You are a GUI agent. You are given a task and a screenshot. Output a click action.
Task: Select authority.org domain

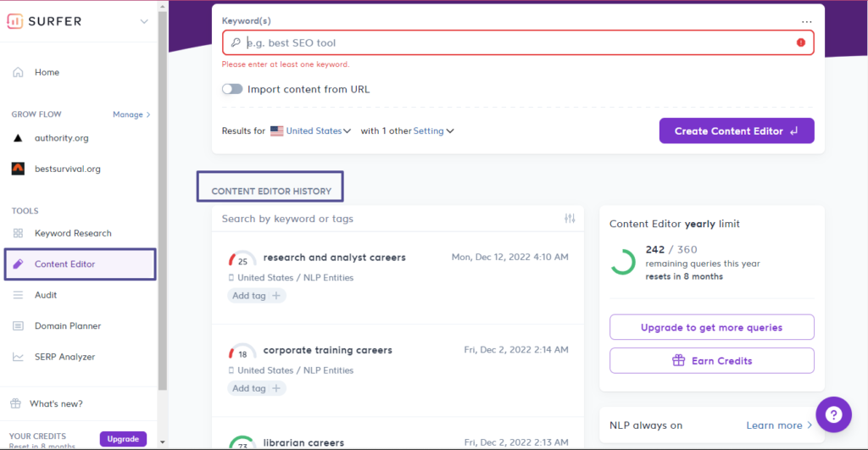coord(61,138)
